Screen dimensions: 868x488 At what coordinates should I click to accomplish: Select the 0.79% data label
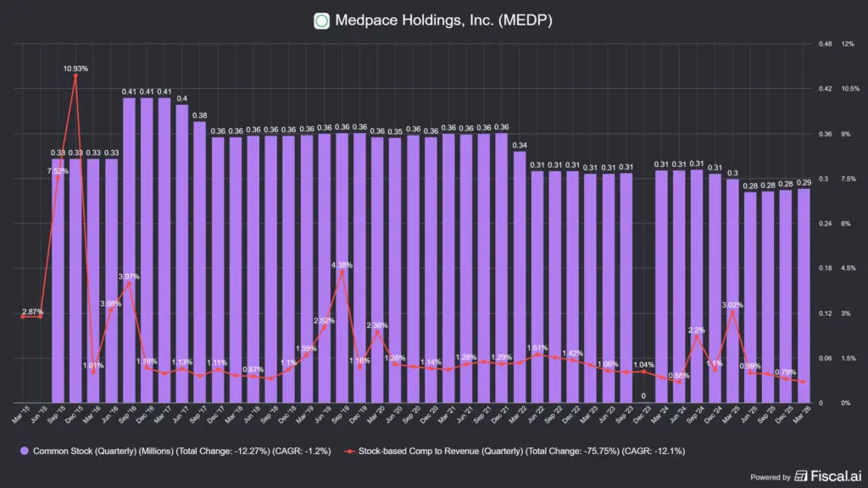(x=786, y=373)
